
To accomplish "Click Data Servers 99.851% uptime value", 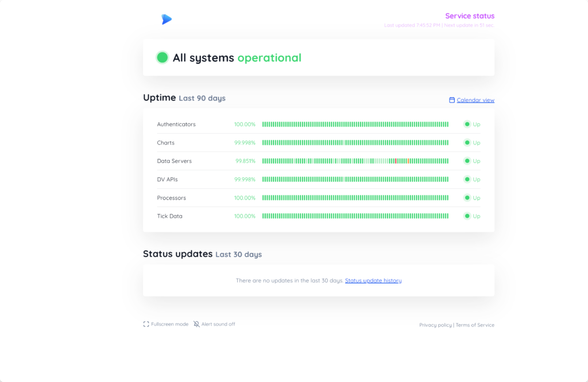I will click(245, 161).
